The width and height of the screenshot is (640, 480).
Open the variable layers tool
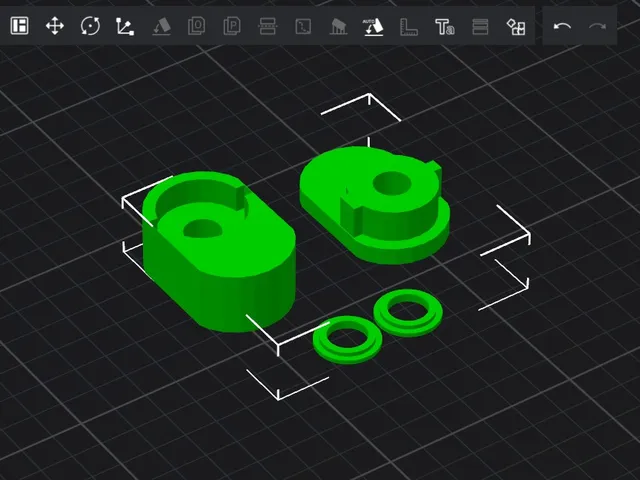click(480, 27)
